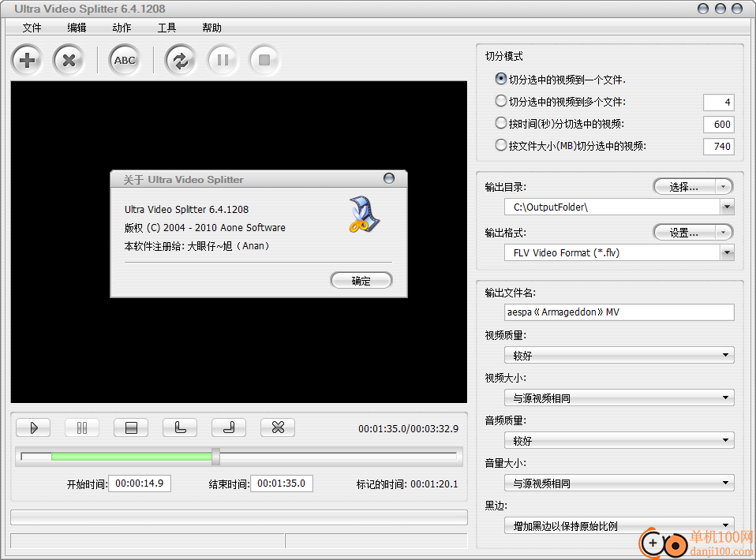Open the 编辑 menu
756x560 pixels.
77,28
